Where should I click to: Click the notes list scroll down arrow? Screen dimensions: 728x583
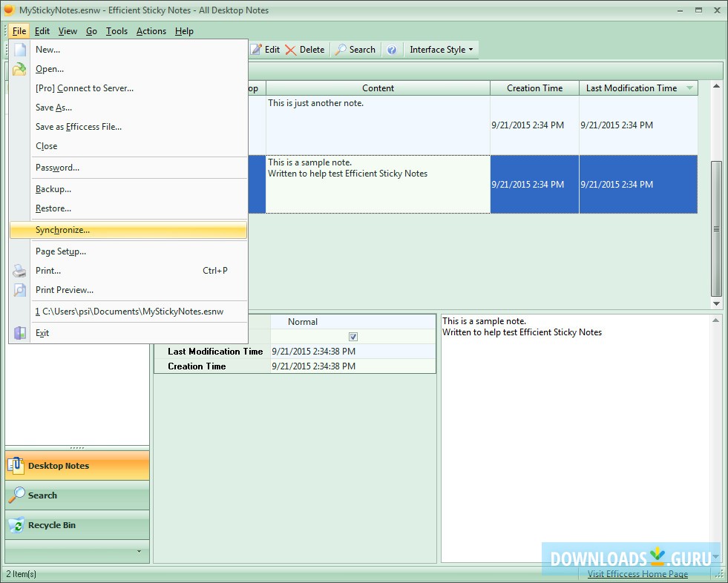(x=716, y=303)
